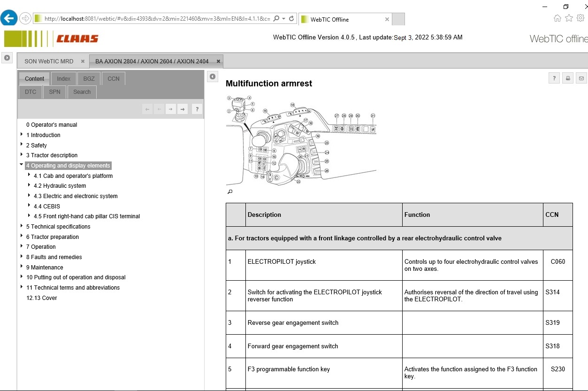Click the S318 CCN code
The image size is (588, 391).
point(552,346)
